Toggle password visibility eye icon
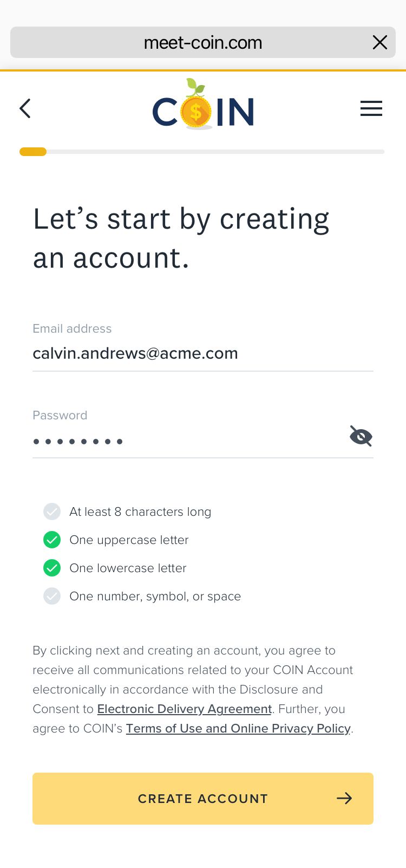 coord(361,436)
